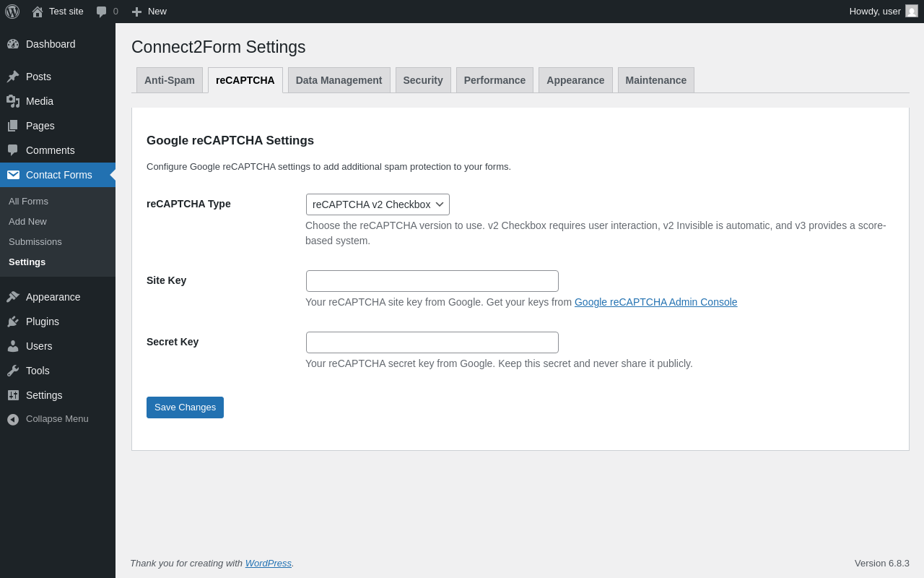Click the Collapse Menu label
The image size is (924, 578).
pyautogui.click(x=57, y=419)
